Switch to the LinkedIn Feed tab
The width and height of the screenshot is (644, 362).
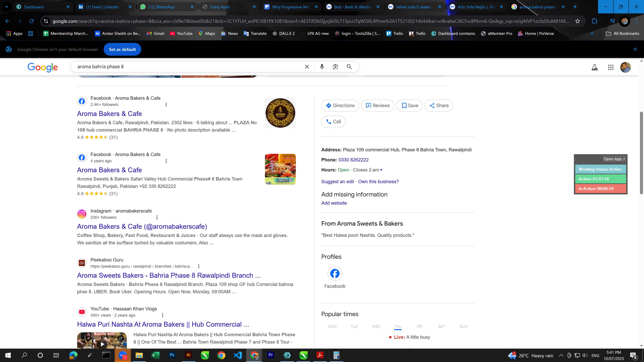[x=105, y=7]
